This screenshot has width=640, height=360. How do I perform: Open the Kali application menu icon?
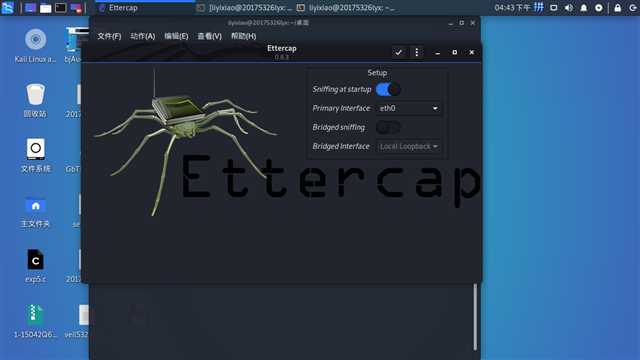pos(7,8)
